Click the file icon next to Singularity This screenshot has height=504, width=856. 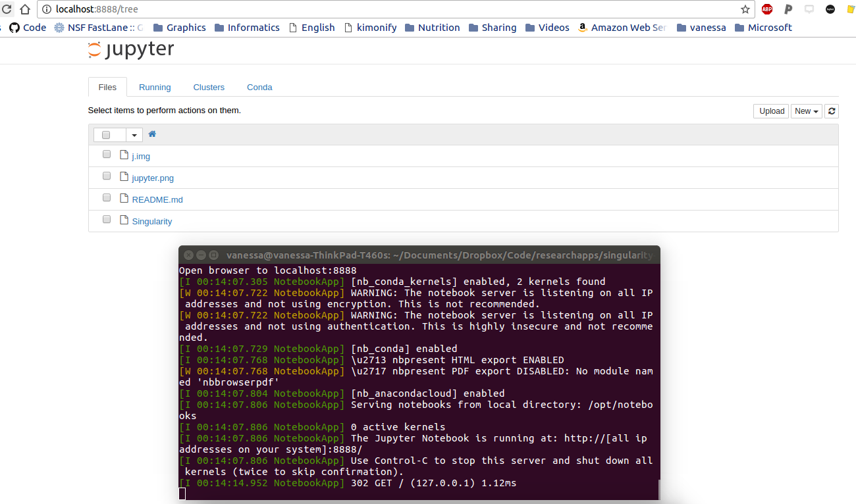(124, 220)
